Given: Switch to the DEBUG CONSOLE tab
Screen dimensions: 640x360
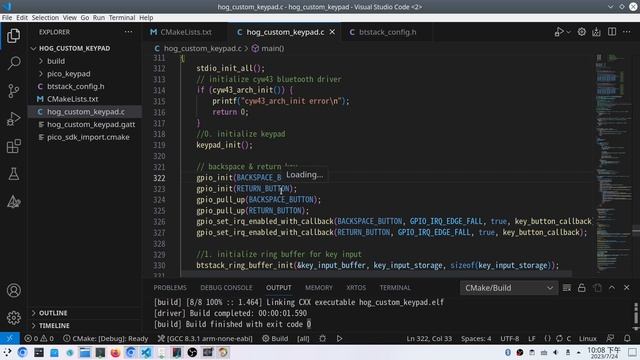Looking at the screenshot, I should point(226,288).
